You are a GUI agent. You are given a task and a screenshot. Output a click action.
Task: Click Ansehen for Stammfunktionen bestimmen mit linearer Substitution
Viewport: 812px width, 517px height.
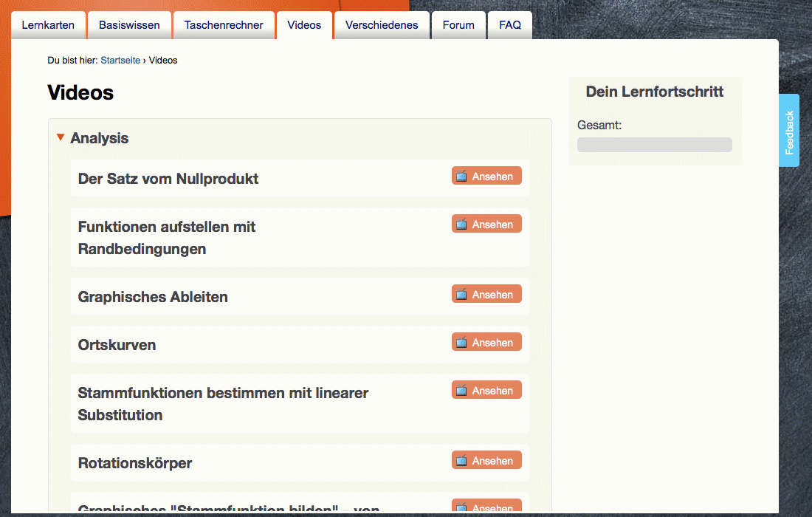pyautogui.click(x=486, y=391)
